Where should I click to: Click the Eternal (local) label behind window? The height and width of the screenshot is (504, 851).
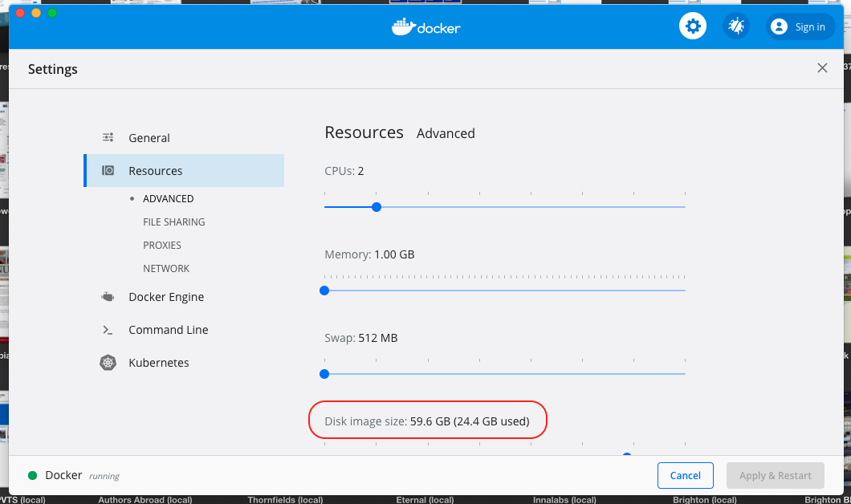pyautogui.click(x=425, y=500)
